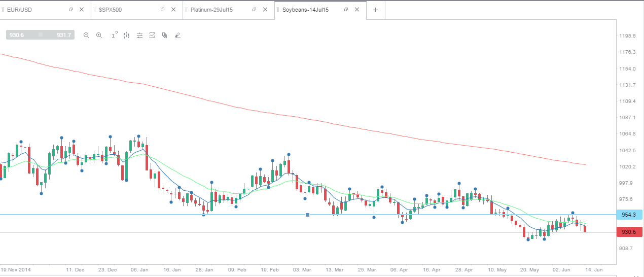Open the candlestick chart type selector
Viewport: 644px width, 277px height.
(127, 36)
